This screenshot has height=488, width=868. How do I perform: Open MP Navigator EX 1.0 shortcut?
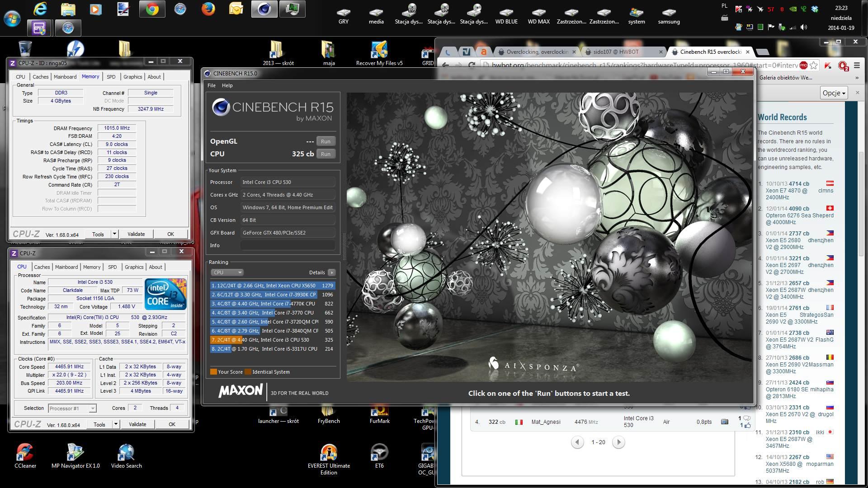pyautogui.click(x=75, y=455)
